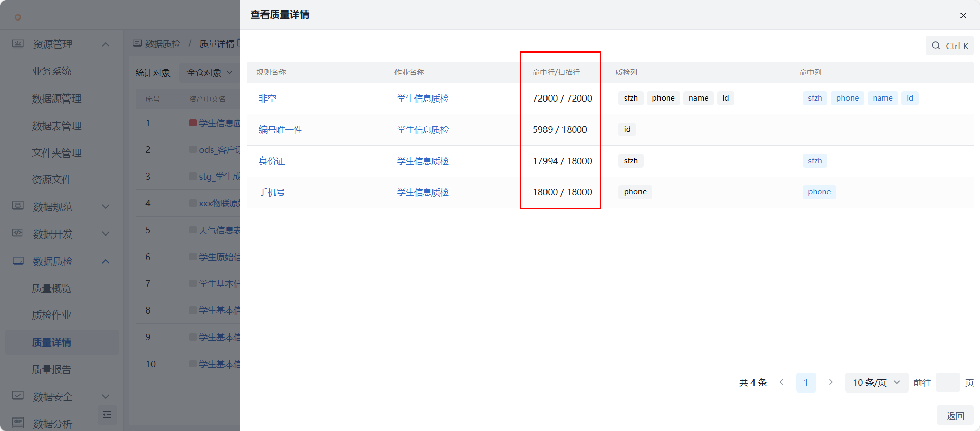Click gray phone tag in 非空 row
The image size is (980, 431).
(x=663, y=98)
